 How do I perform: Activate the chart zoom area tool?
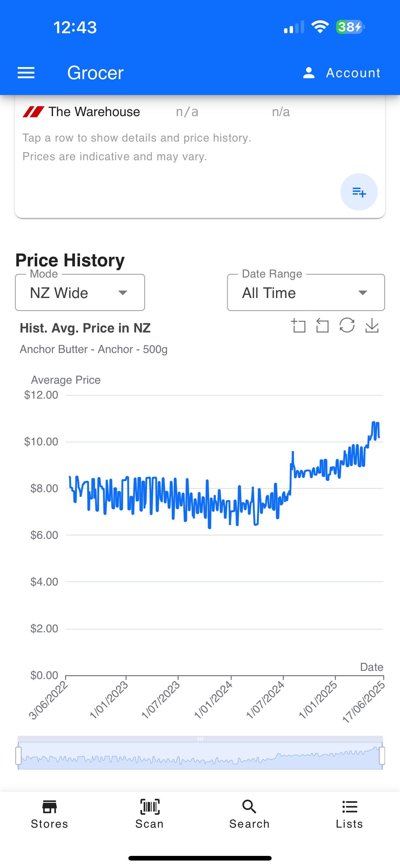pos(298,326)
